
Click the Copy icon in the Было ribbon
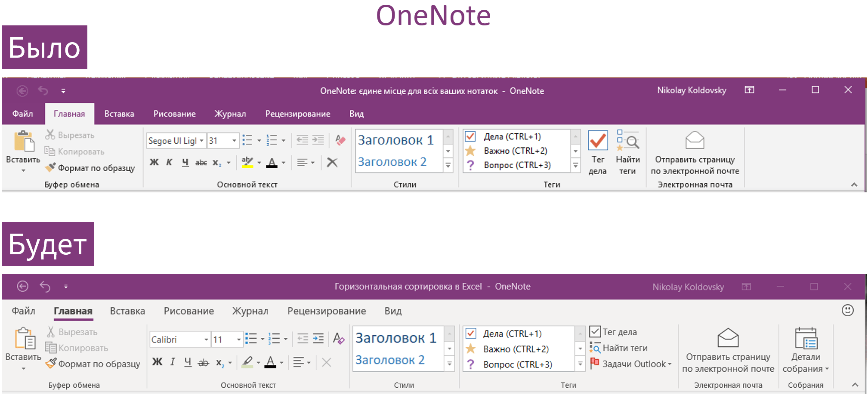pyautogui.click(x=50, y=151)
